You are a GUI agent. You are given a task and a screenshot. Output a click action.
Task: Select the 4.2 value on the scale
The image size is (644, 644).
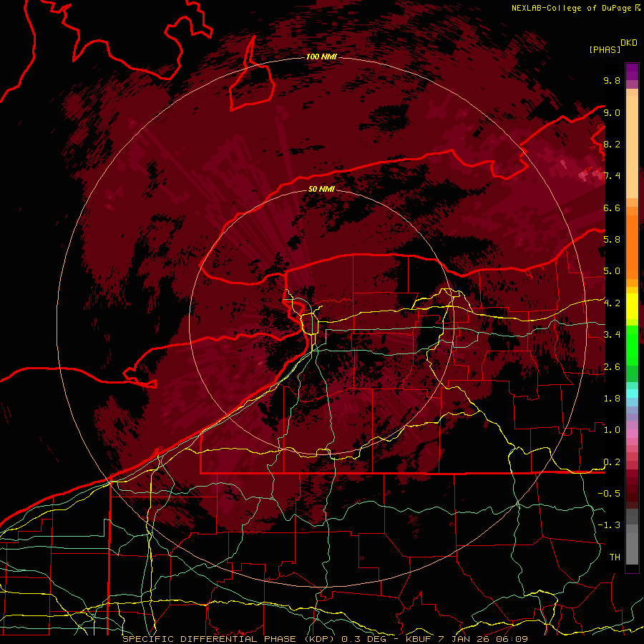[612, 303]
